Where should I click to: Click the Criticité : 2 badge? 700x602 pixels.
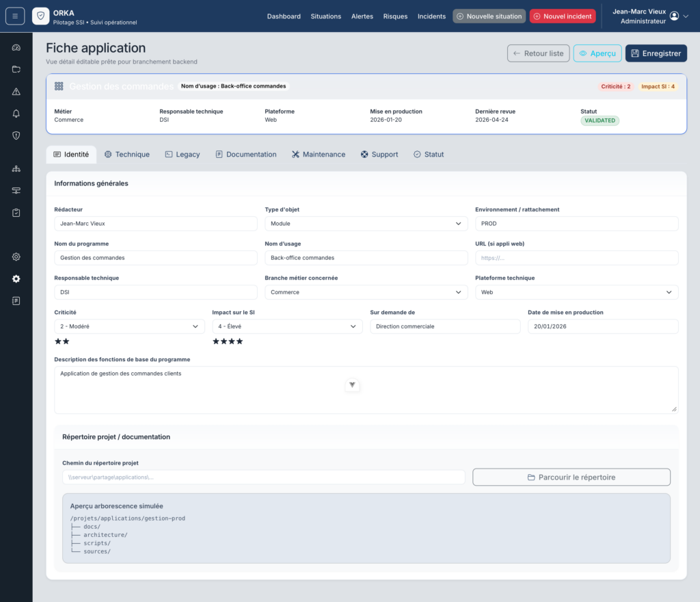pos(616,87)
